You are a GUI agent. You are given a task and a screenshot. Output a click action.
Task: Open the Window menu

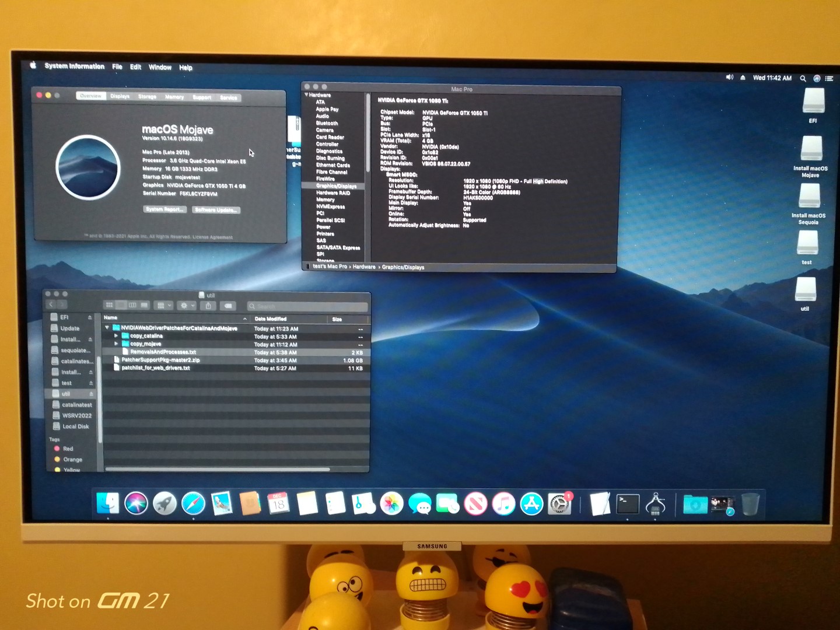coord(160,67)
